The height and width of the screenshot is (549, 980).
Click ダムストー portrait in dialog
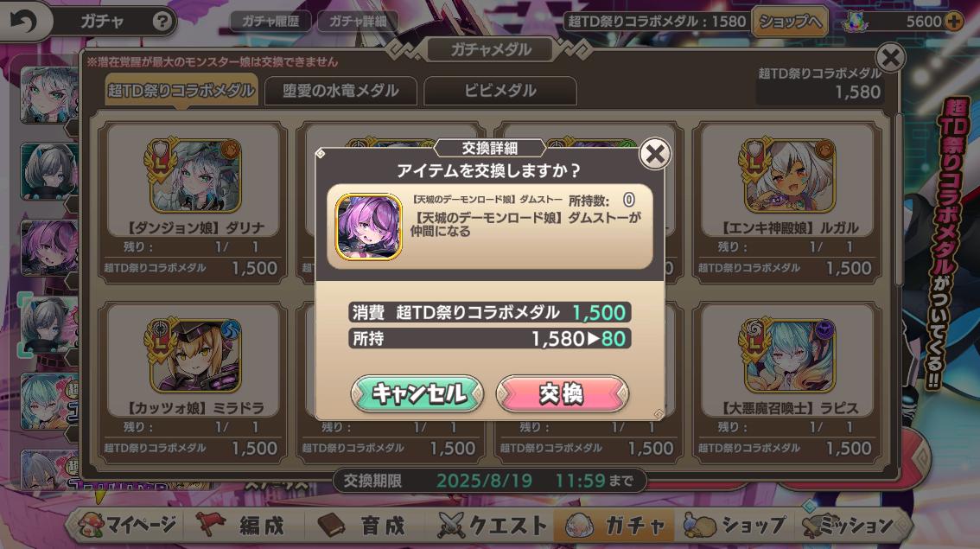pos(368,227)
